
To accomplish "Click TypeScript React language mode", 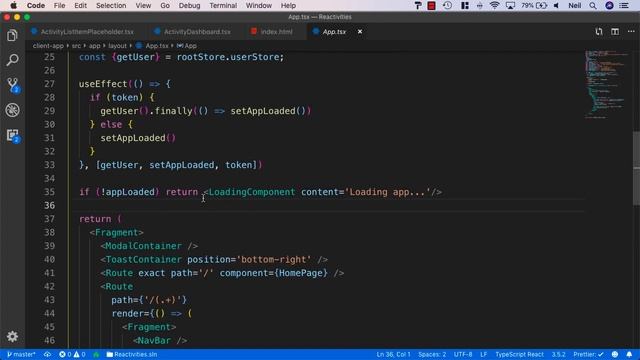I will point(519,354).
